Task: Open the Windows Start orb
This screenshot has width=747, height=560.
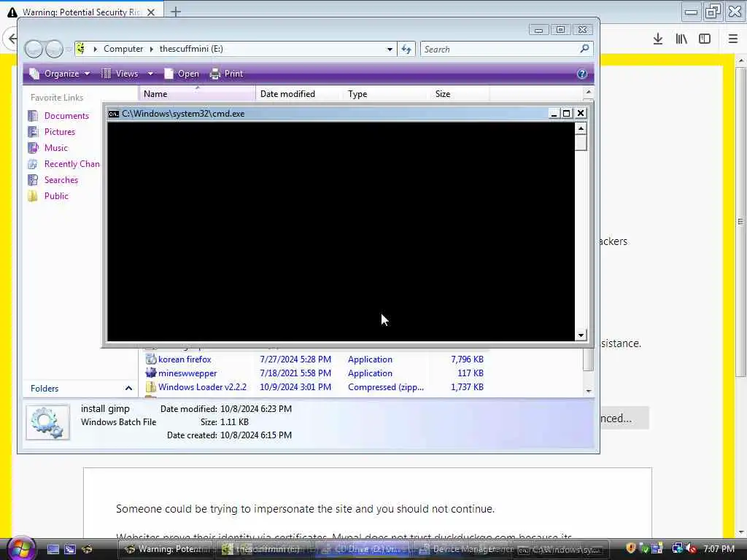Action: [x=20, y=548]
